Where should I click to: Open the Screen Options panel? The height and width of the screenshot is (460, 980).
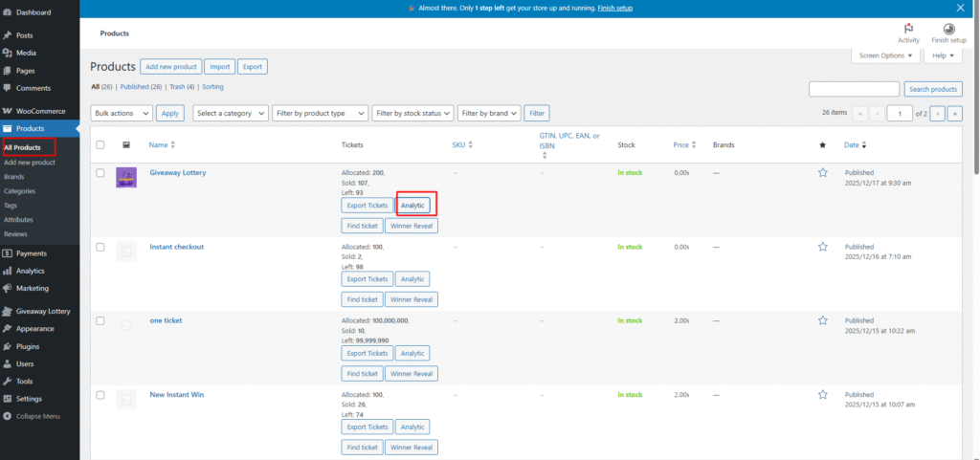pos(885,55)
